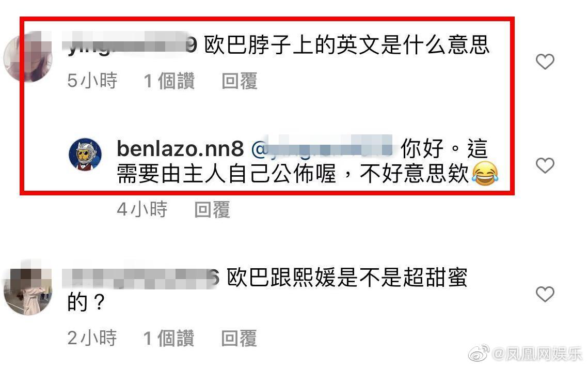
Task: Like the comment asking about the neck English text
Action: click(x=545, y=62)
